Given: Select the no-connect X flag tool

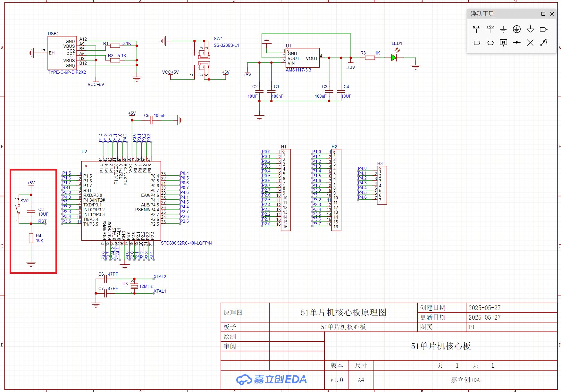Looking at the screenshot, I should (530, 43).
